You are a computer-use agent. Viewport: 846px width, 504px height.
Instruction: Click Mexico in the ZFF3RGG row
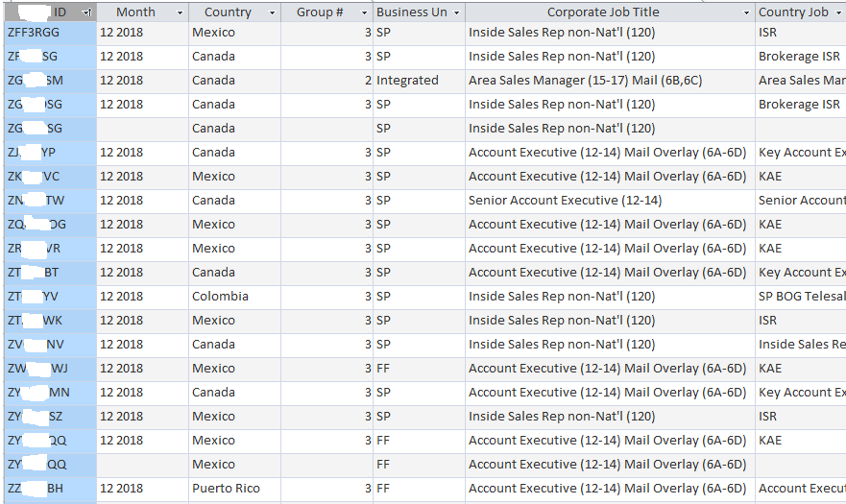point(234,33)
